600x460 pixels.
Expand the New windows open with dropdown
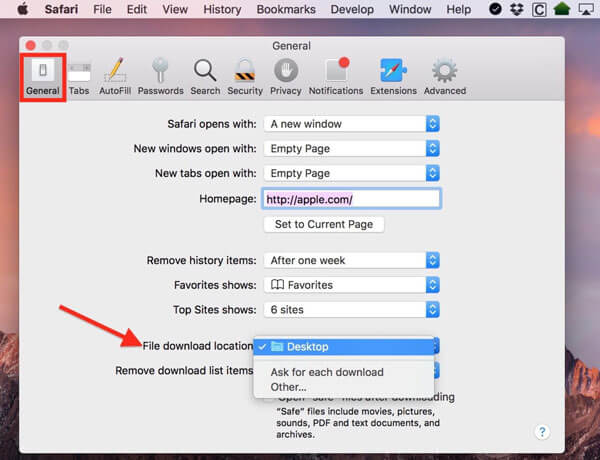[351, 148]
